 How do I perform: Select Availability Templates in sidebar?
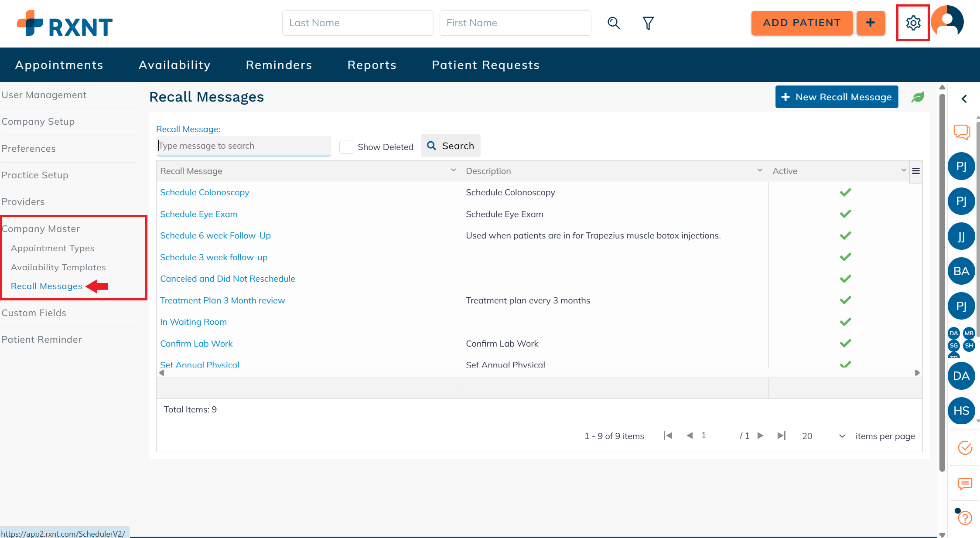click(x=58, y=267)
